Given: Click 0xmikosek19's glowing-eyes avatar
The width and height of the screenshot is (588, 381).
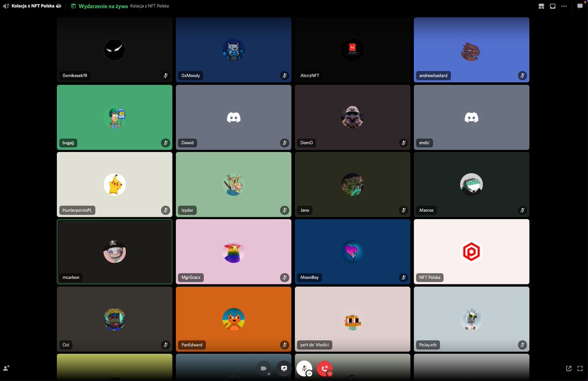Looking at the screenshot, I should 115,50.
